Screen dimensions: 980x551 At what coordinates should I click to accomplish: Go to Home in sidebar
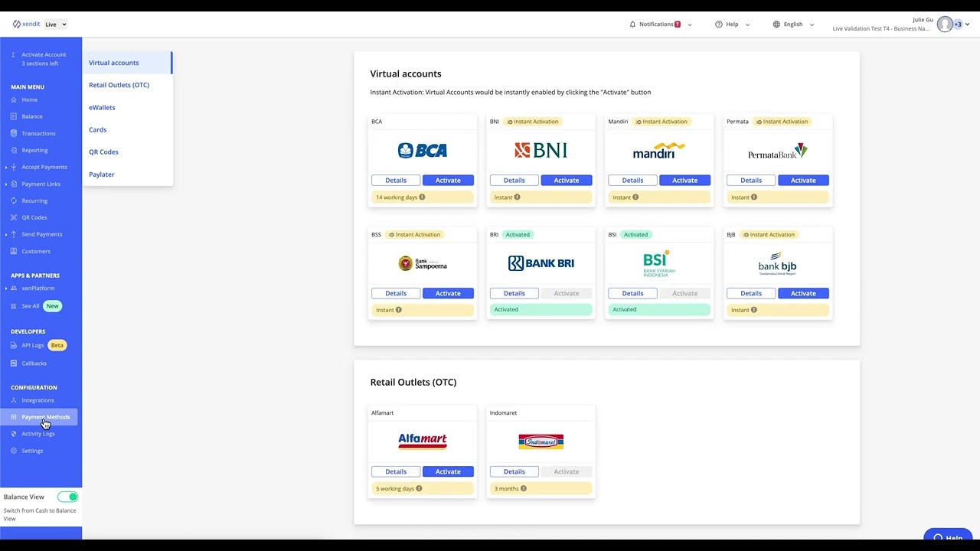point(29,99)
